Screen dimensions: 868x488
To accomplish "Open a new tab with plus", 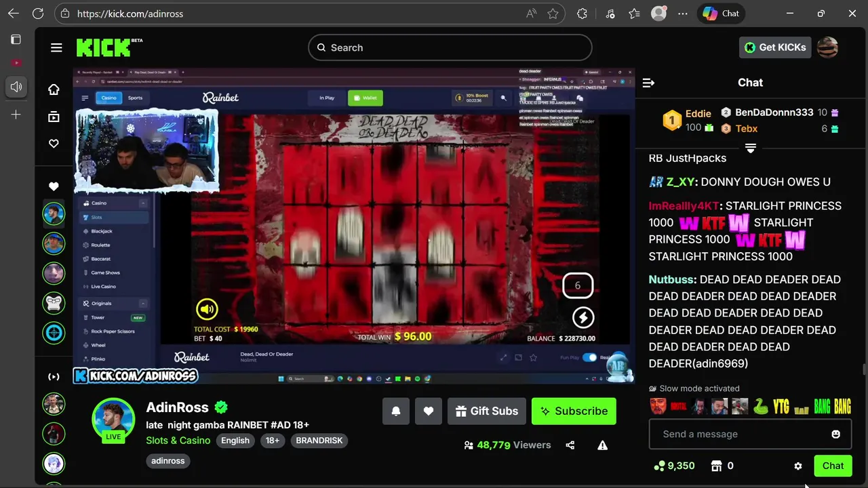I will point(16,115).
